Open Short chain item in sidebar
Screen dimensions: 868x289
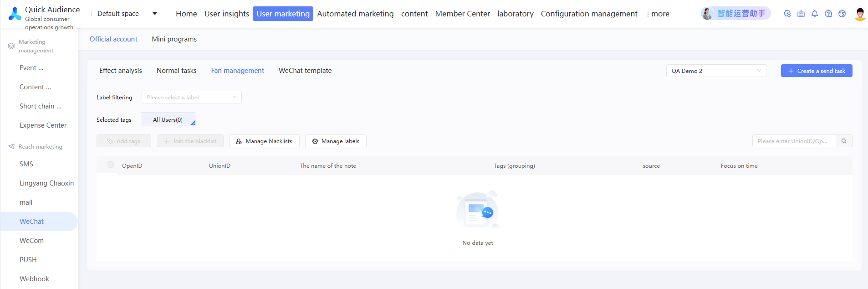[40, 106]
